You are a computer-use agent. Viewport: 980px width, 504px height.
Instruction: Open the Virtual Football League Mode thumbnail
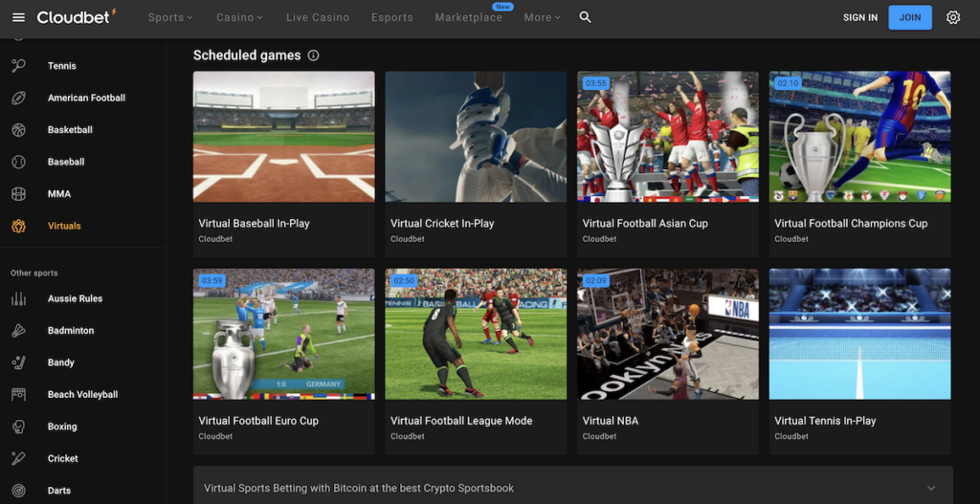[476, 334]
